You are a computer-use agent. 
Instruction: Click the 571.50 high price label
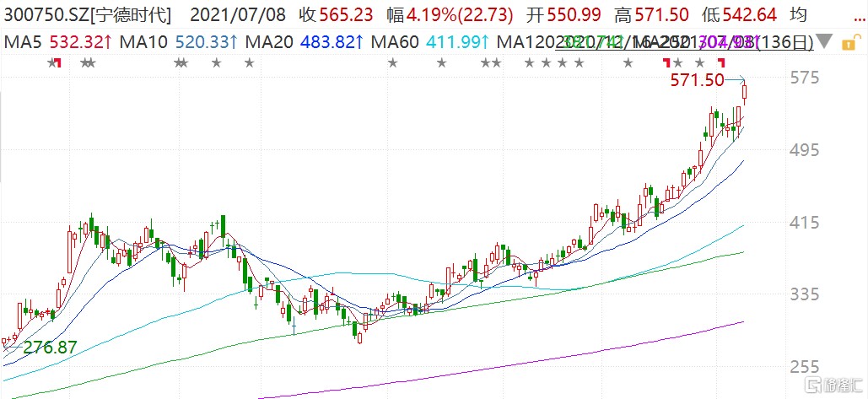click(x=697, y=80)
